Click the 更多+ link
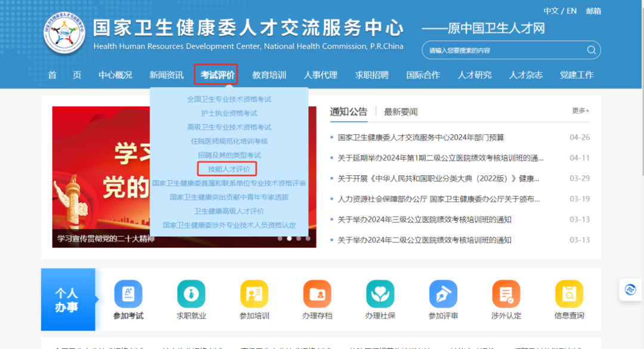 (580, 111)
